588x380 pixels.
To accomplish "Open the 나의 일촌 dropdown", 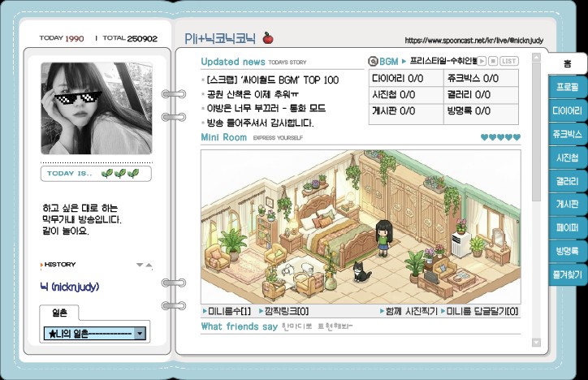I will pos(140,334).
